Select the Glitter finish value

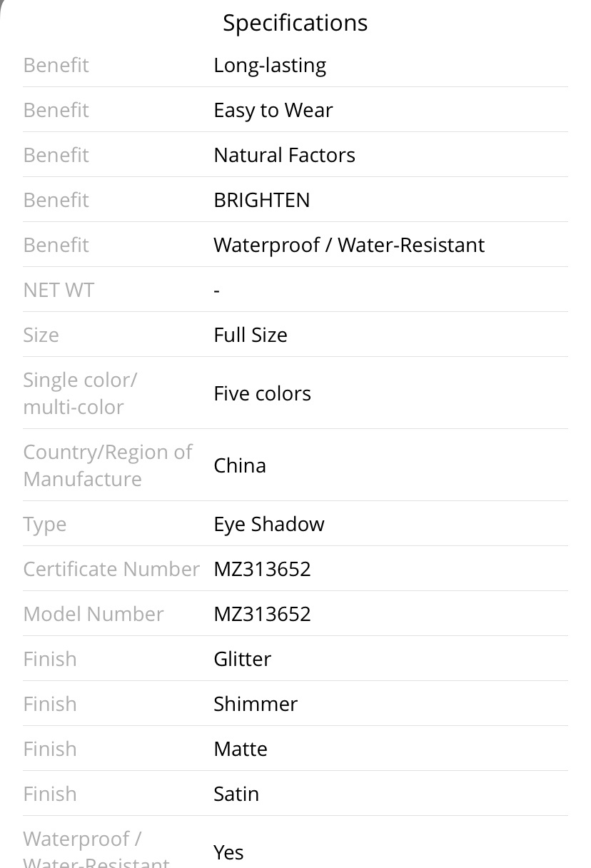tap(242, 659)
